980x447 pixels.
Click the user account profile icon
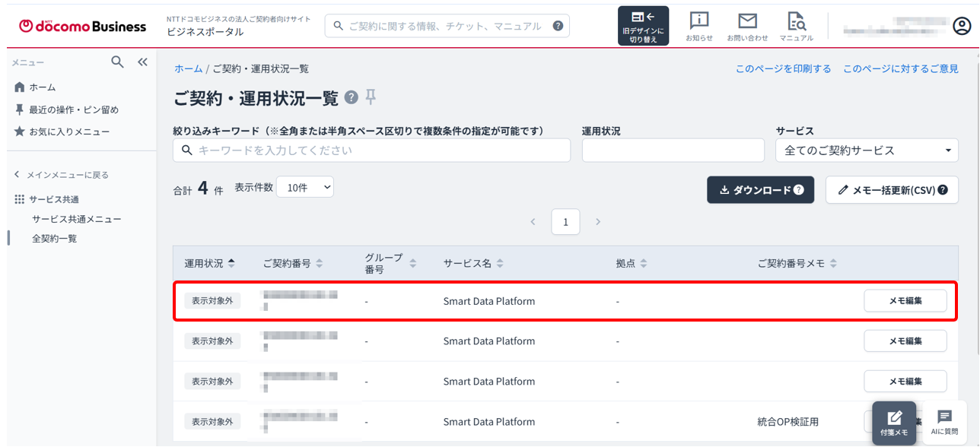tap(963, 26)
